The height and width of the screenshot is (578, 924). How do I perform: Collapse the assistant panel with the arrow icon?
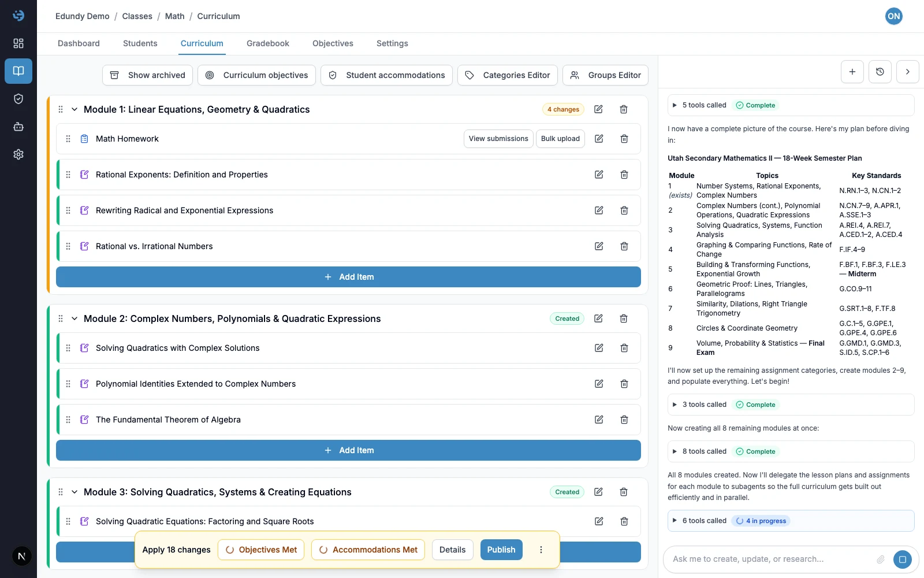tap(907, 72)
